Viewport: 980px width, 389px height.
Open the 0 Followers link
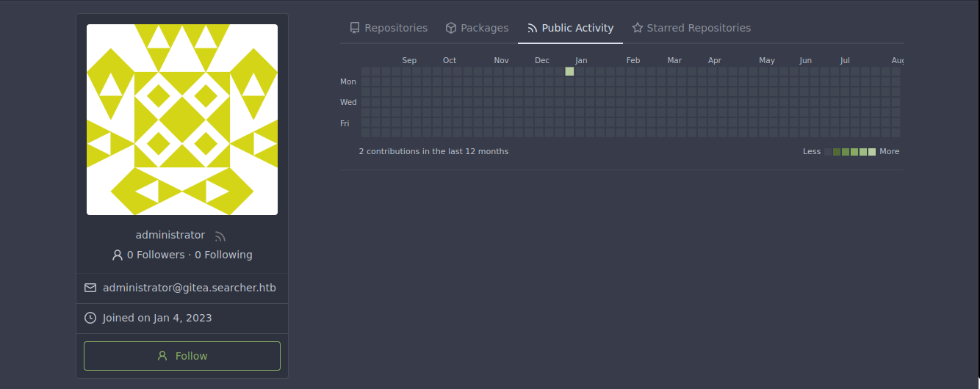click(x=156, y=255)
